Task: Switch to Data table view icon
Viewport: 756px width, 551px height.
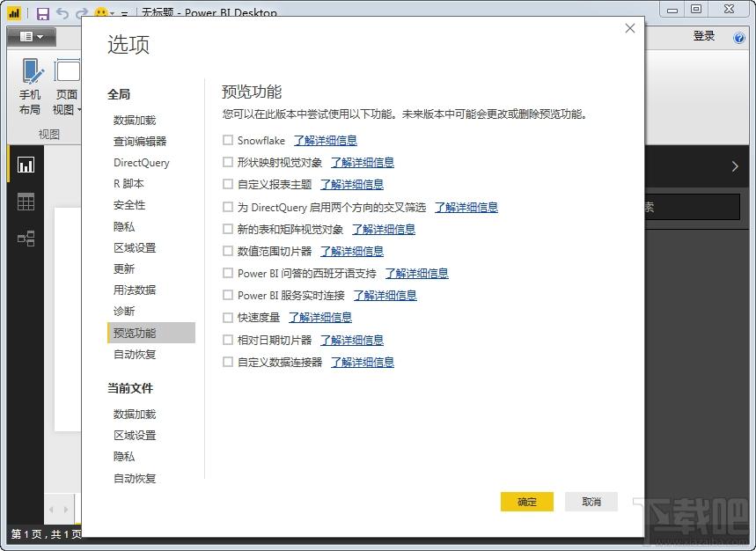Action: pos(26,202)
